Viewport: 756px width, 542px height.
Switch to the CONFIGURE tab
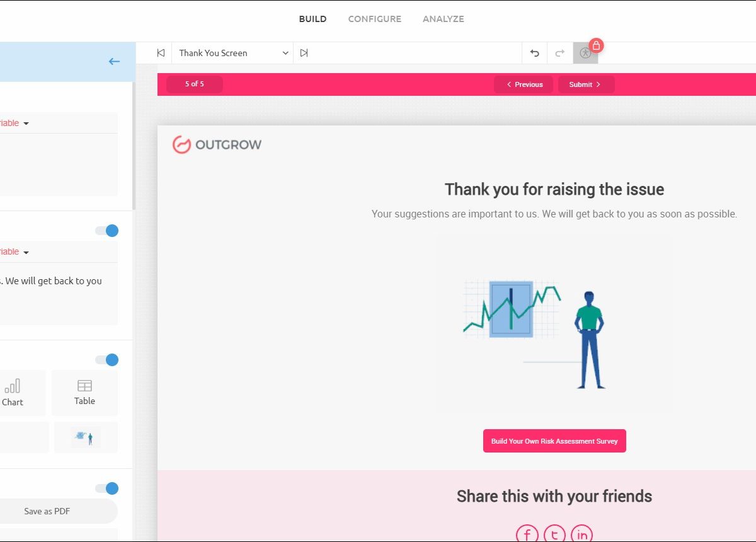point(374,19)
